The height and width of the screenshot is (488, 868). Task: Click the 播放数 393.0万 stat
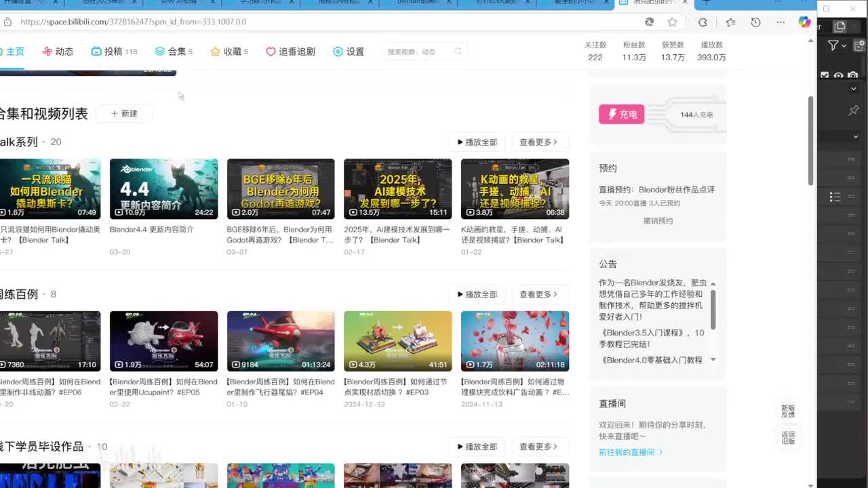tap(711, 52)
